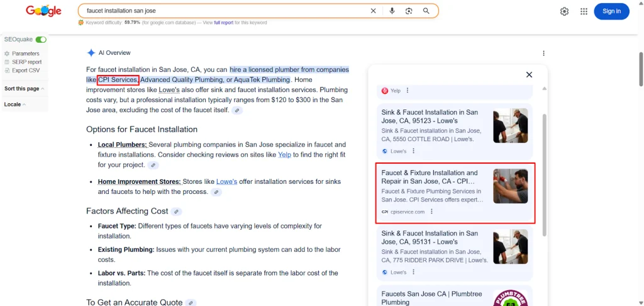644x306 pixels.
Task: Click the link icon after Factors Affecting Cost
Action: click(x=177, y=212)
